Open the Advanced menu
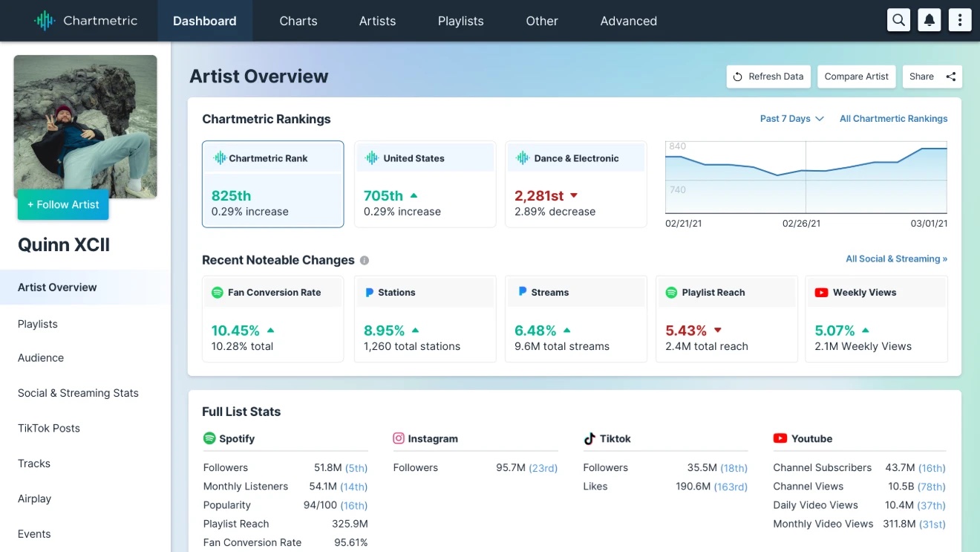The image size is (980, 552). pos(629,21)
